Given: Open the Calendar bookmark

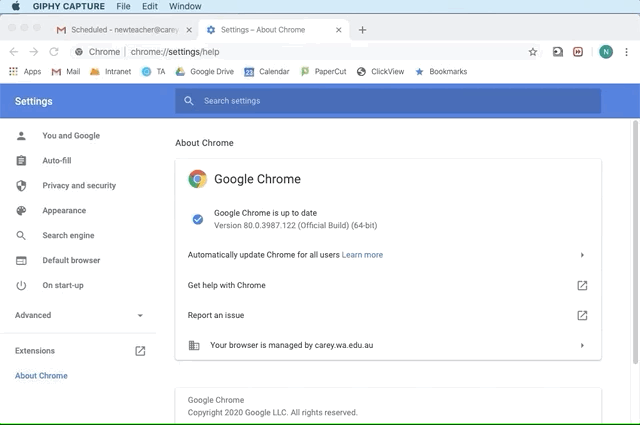Looking at the screenshot, I should (x=267, y=71).
